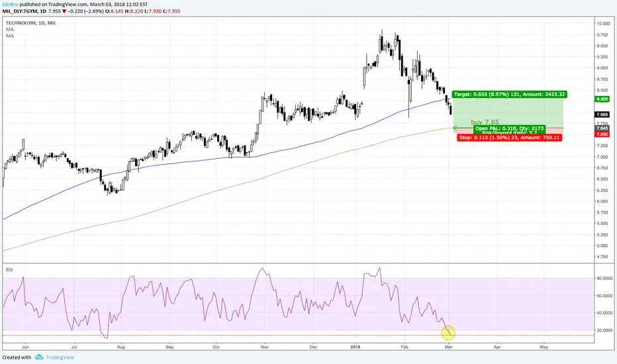Click the Feb label on time axis

404,347
